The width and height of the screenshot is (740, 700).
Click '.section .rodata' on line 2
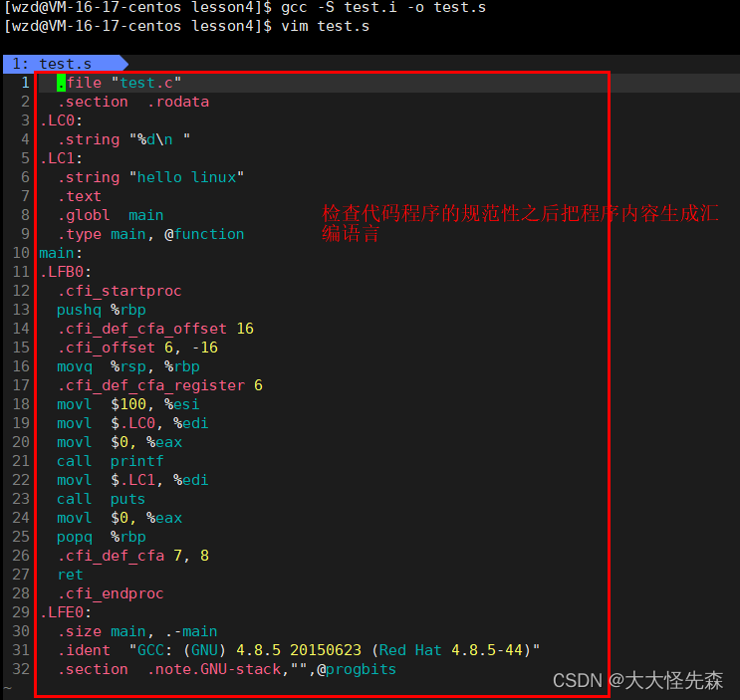133,102
